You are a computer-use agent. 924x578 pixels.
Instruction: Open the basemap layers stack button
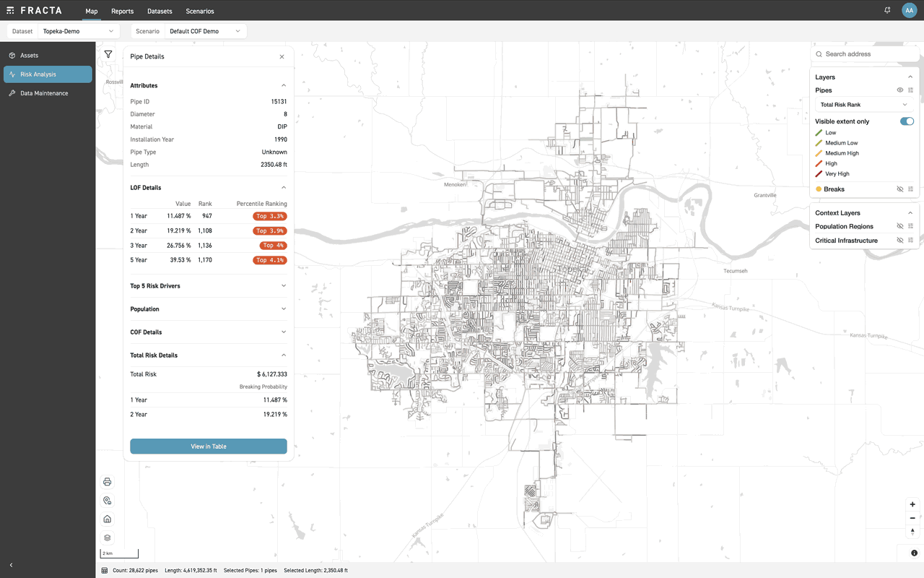point(108,538)
